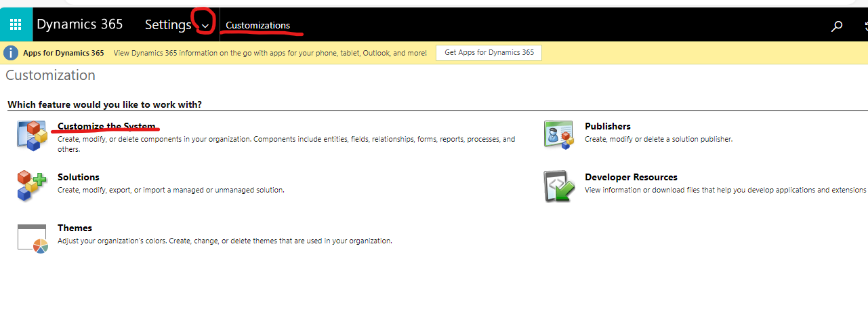Open the Customize the System link
This screenshot has width=868, height=322.
(107, 126)
